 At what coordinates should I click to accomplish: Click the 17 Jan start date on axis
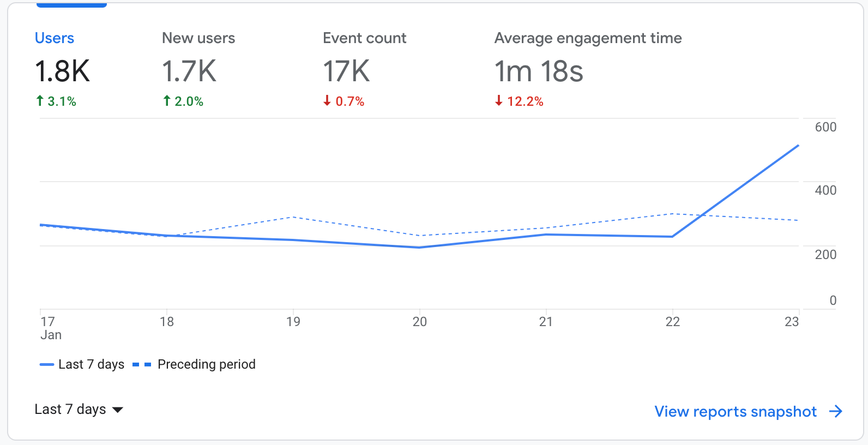tap(51, 328)
